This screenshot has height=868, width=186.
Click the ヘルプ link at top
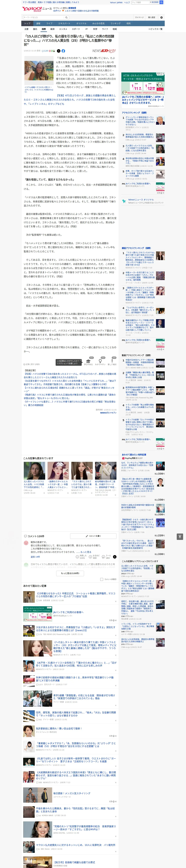pyautogui.click(x=127, y=2)
